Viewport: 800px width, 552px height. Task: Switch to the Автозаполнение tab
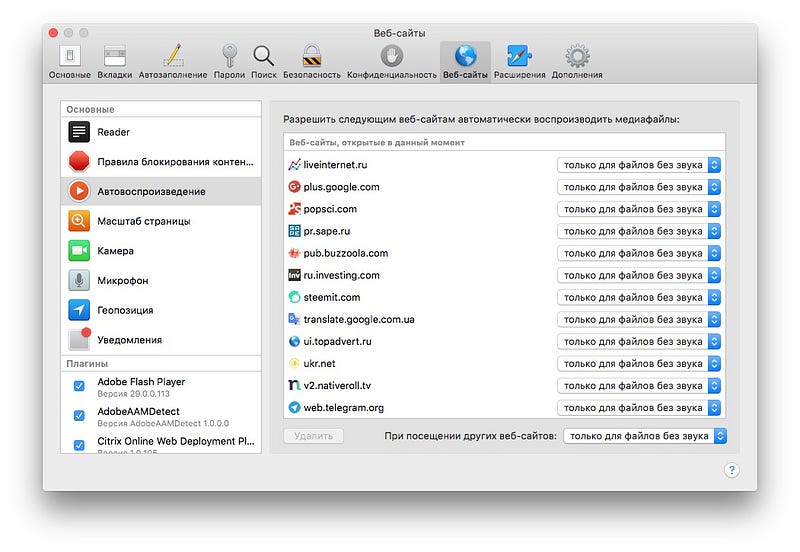173,62
